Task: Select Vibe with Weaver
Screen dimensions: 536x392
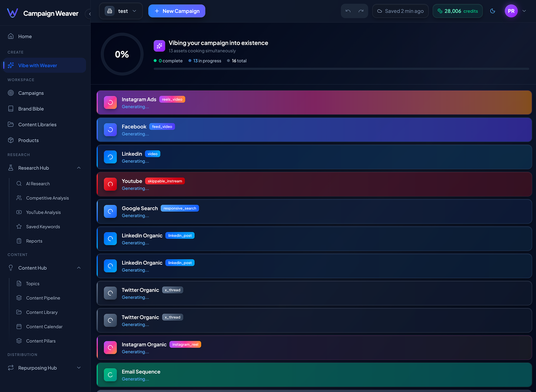Action: [38, 65]
